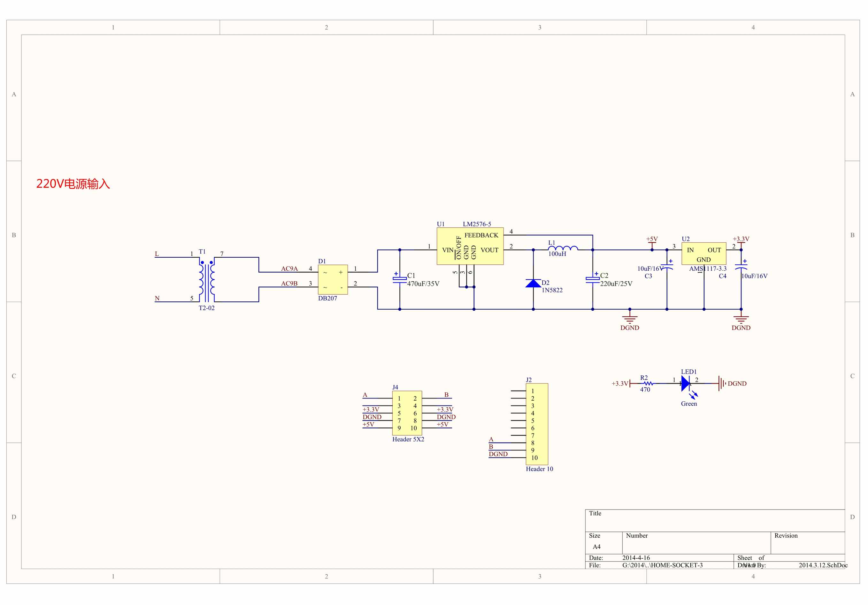Click the U2 AMS1117-3.3 regulator block
The height and width of the screenshot is (605, 868).
coord(703,253)
